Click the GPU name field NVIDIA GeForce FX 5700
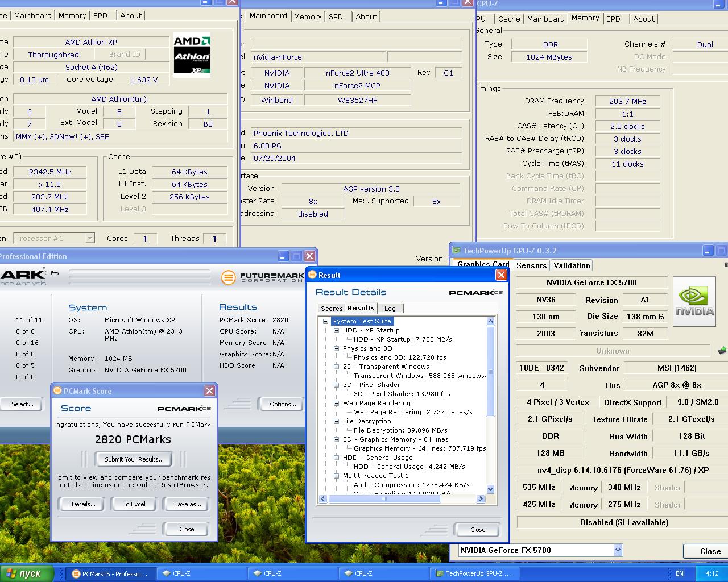The height and width of the screenshot is (582, 728). pyautogui.click(x=591, y=282)
